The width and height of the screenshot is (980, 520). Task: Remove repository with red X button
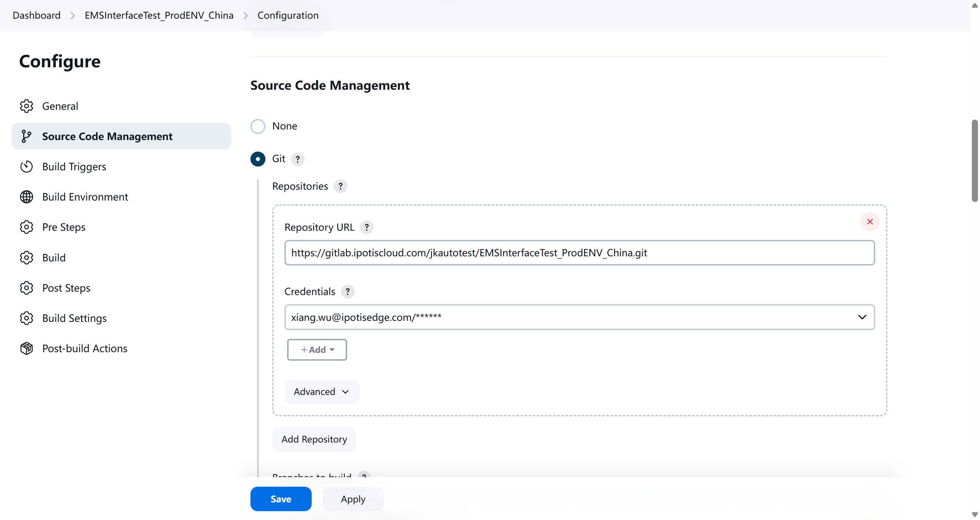(x=870, y=222)
